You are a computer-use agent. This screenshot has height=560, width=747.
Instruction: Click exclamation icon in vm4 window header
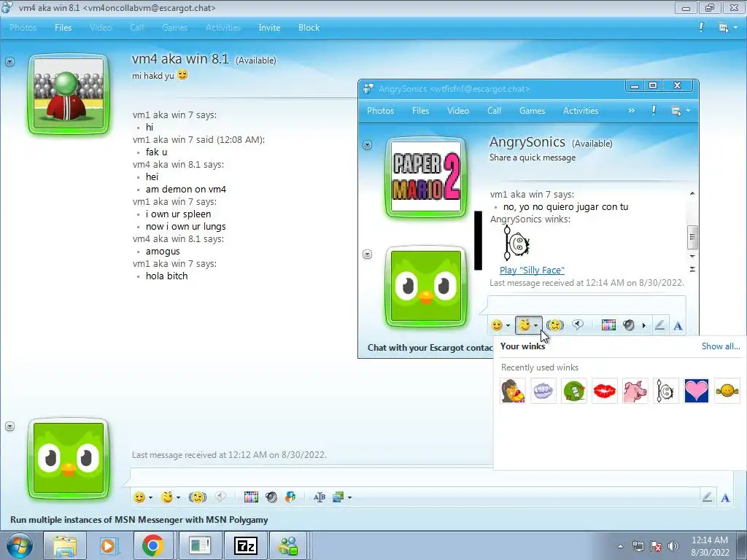tap(701, 27)
